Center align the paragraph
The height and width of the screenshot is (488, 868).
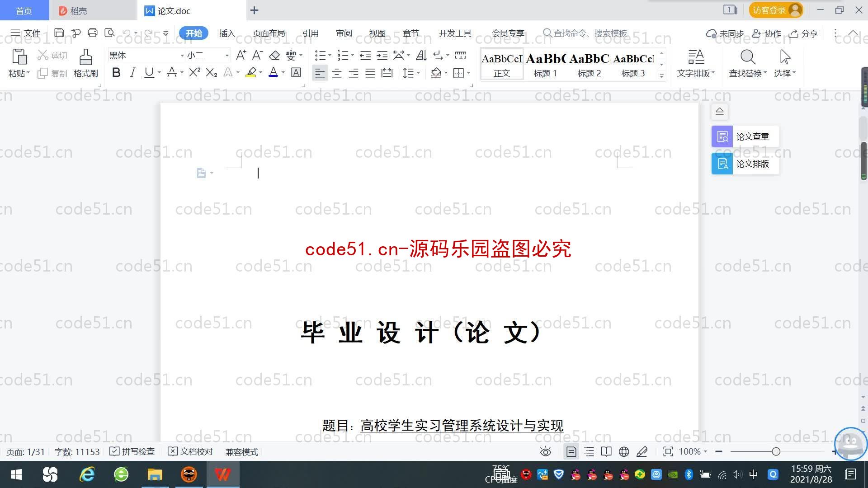coord(337,73)
